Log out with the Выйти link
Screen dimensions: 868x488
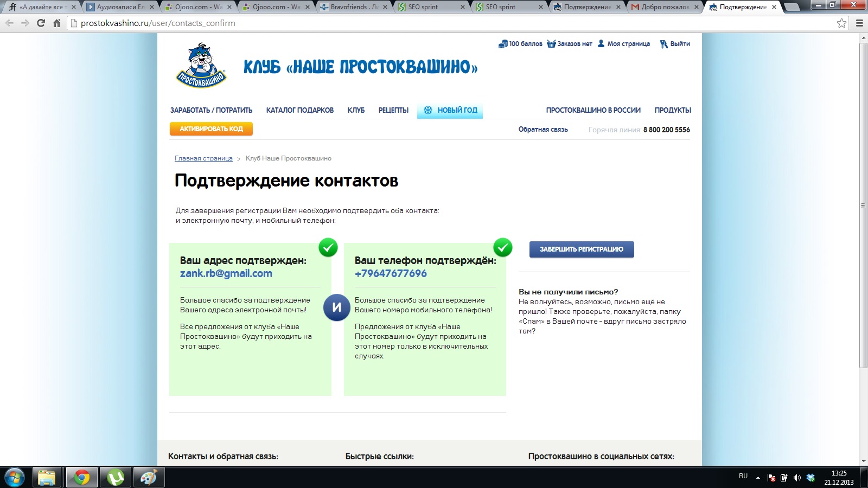click(x=675, y=44)
